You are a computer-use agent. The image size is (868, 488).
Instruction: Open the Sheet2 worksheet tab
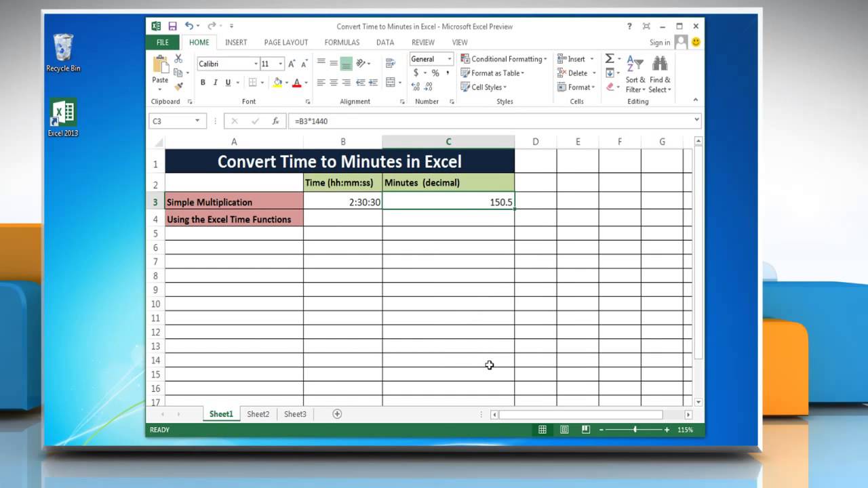(258, 414)
